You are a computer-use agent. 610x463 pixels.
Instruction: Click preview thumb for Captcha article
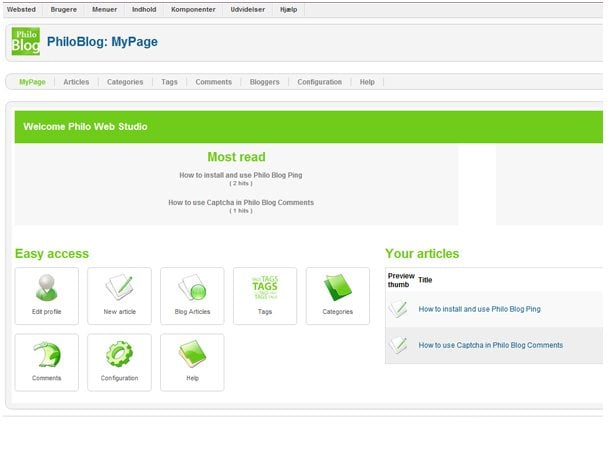tap(399, 345)
